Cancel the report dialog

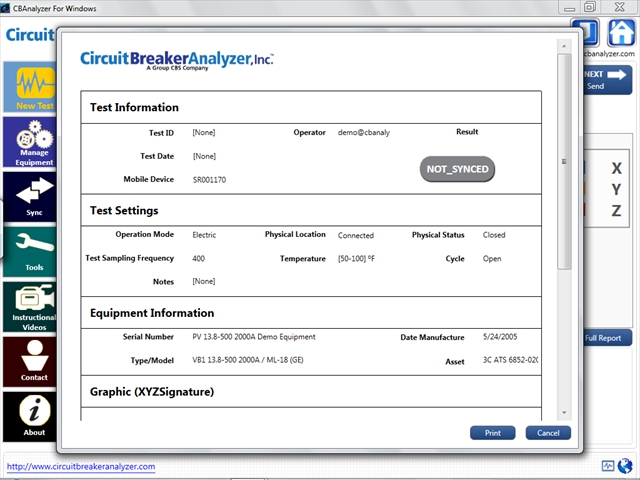[x=548, y=433]
